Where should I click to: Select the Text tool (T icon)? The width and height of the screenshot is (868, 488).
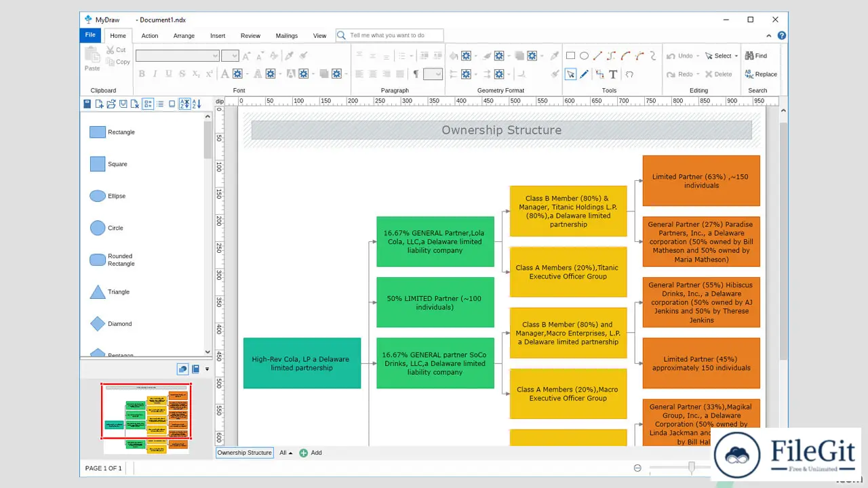coord(613,75)
